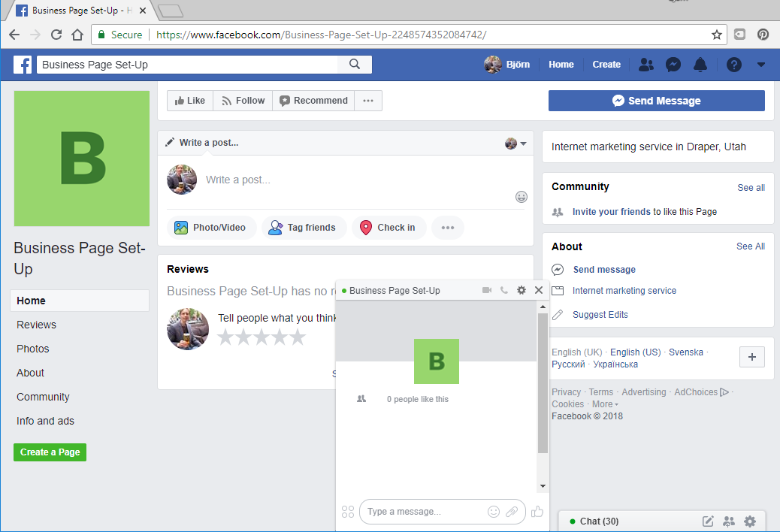The height and width of the screenshot is (532, 780).
Task: Expand the account dropdown arrow in the header
Action: click(761, 65)
